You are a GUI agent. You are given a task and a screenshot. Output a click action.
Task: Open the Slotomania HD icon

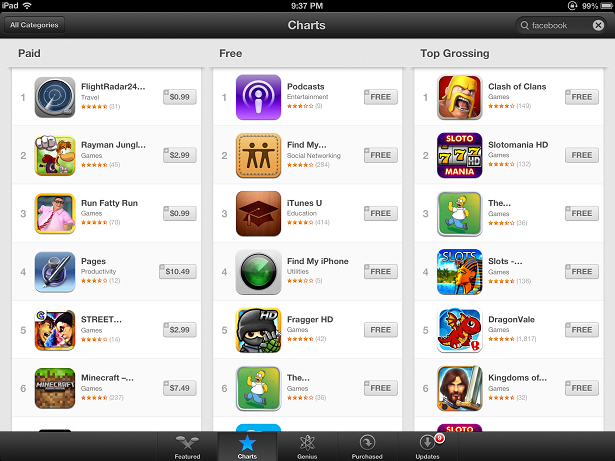pos(459,155)
